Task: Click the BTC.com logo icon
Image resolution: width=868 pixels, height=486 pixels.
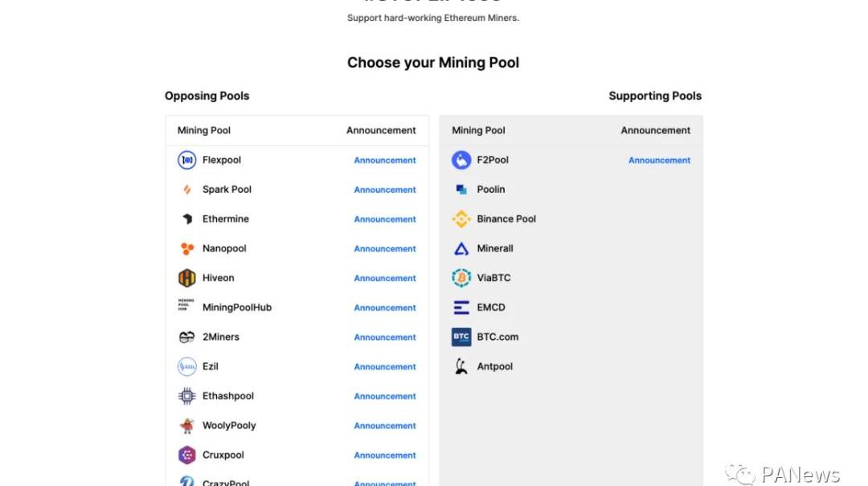Action: 461,337
